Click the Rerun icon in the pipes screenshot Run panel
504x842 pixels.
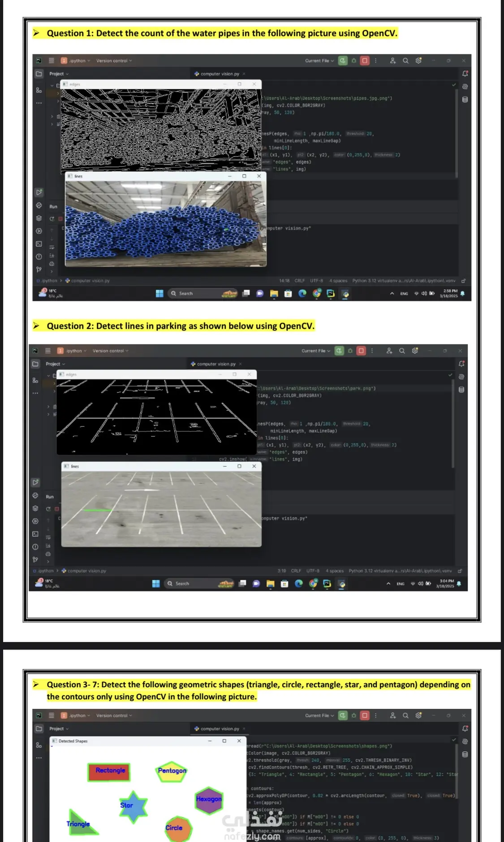[x=52, y=219]
